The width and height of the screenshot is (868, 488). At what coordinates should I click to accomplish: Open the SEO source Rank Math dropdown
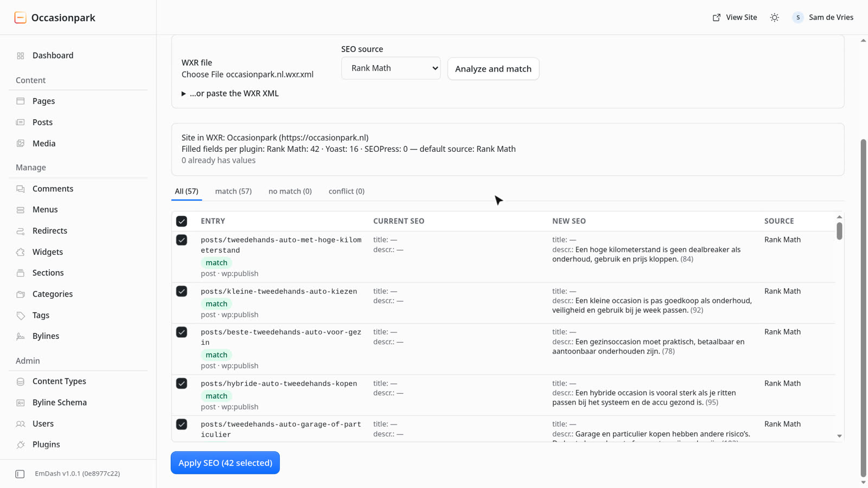[391, 68]
